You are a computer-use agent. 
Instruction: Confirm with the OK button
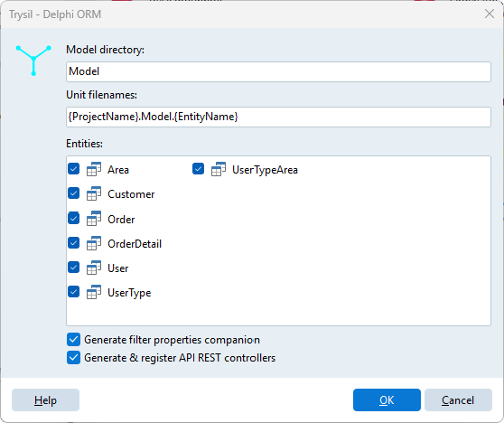click(x=387, y=399)
